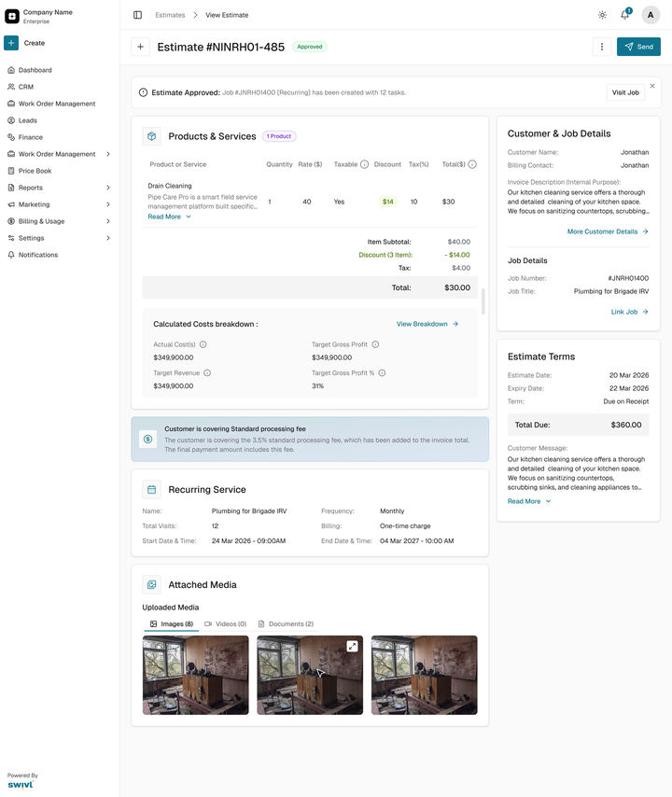Screen dimensions: 672x797
Task: Open the third attached image thumbnail
Action: pos(425,675)
